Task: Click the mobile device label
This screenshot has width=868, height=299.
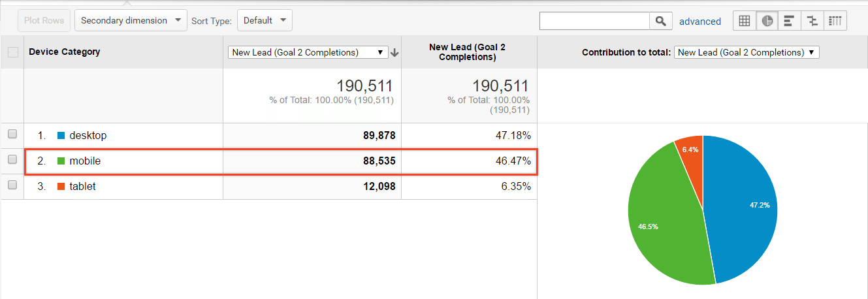Action: point(85,161)
